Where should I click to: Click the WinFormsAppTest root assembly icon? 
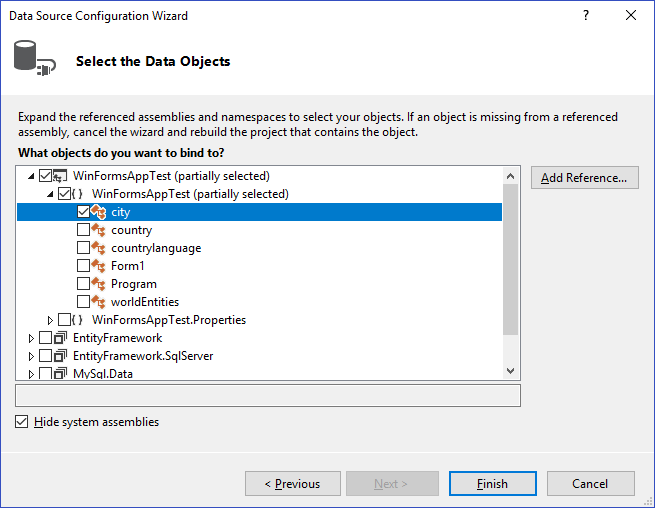coord(61,176)
